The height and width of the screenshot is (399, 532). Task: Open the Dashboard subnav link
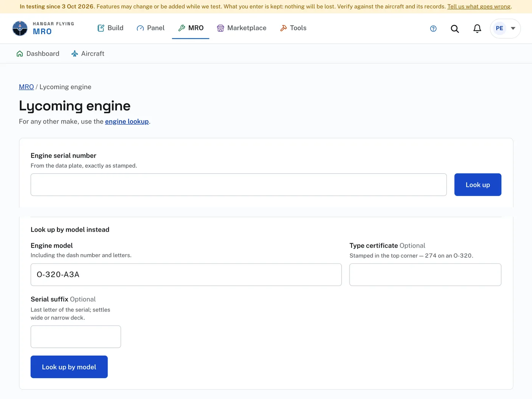(38, 54)
